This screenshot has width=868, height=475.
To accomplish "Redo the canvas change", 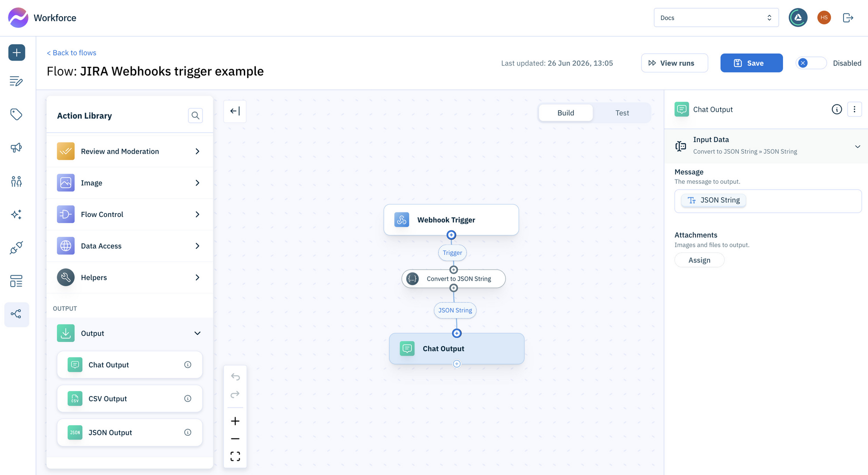I will point(235,394).
